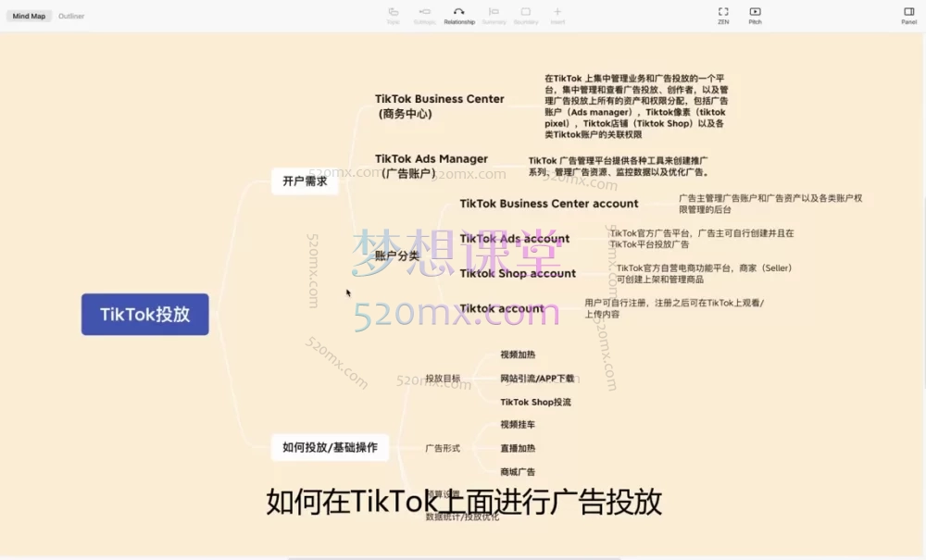Select the 视频加热 topic node
The image size is (926, 560).
click(519, 355)
